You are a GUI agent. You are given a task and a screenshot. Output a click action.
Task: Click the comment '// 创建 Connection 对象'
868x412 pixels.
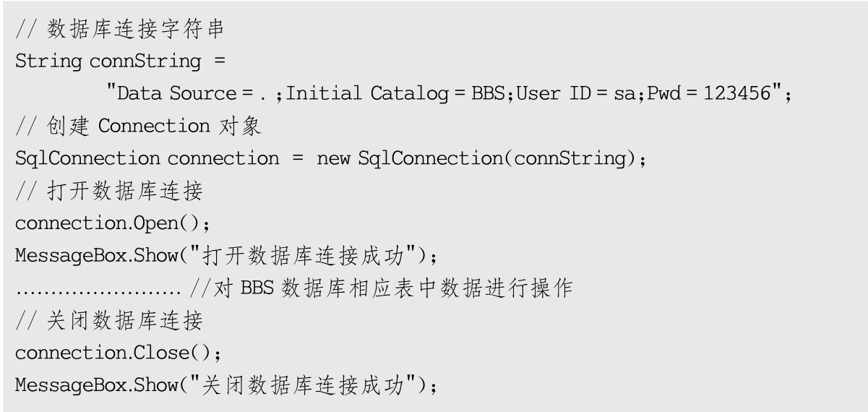pos(137,126)
